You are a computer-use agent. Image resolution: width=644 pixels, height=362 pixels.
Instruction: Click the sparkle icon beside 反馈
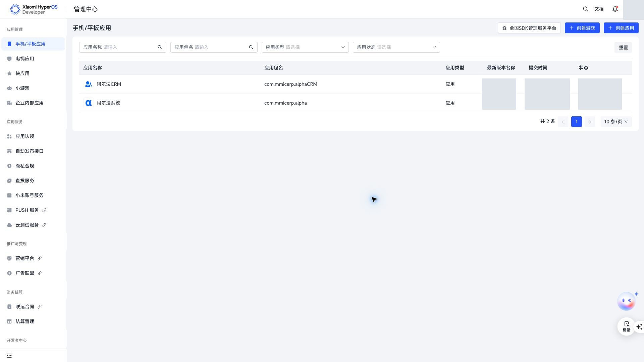click(639, 326)
